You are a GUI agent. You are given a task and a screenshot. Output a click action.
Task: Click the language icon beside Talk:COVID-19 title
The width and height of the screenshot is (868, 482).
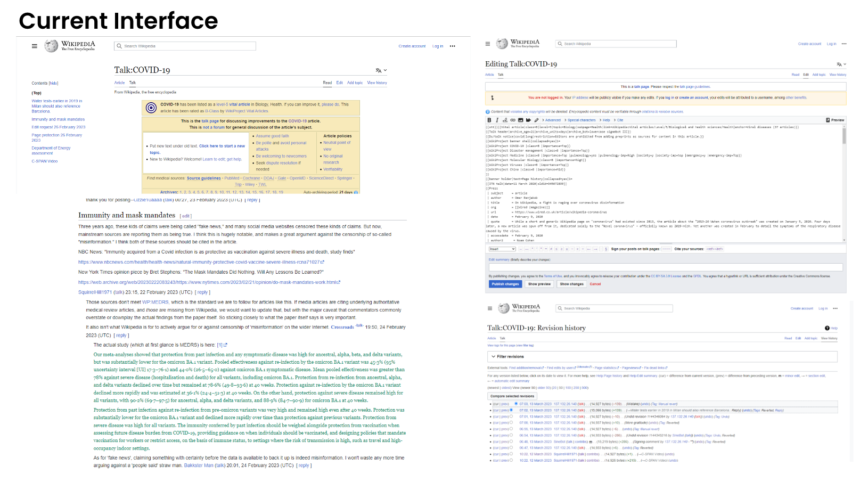(379, 70)
